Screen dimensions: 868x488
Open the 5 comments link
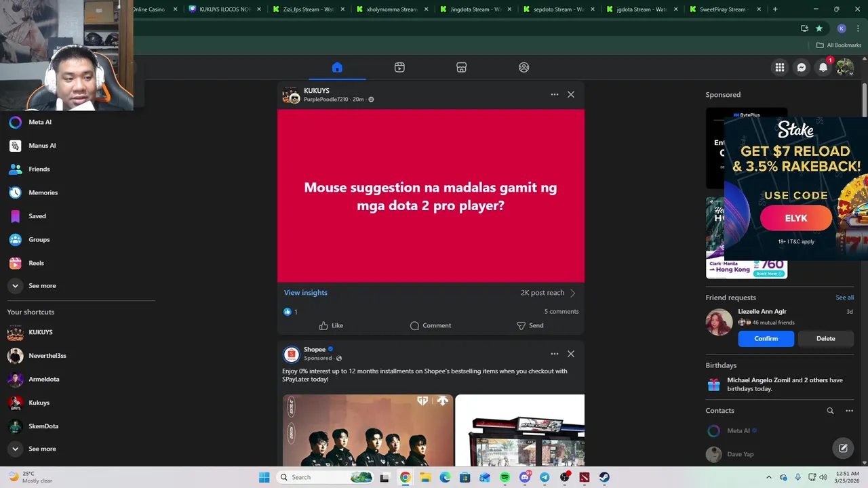pyautogui.click(x=561, y=312)
